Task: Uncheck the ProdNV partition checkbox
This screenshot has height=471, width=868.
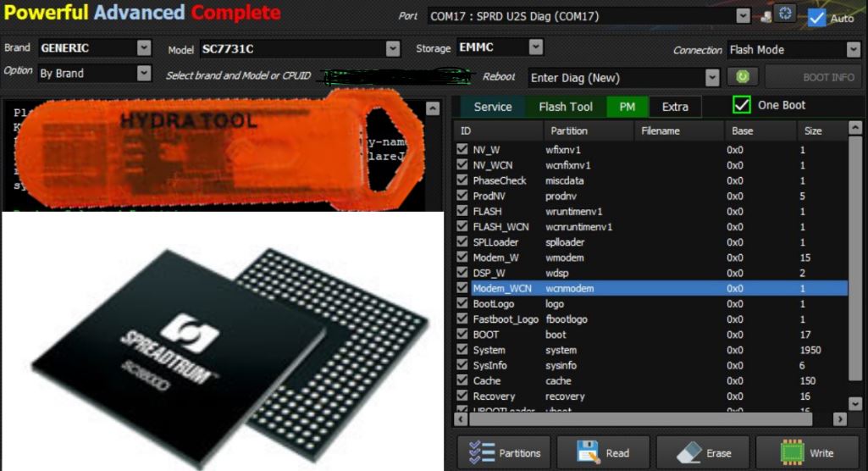Action: 462,196
